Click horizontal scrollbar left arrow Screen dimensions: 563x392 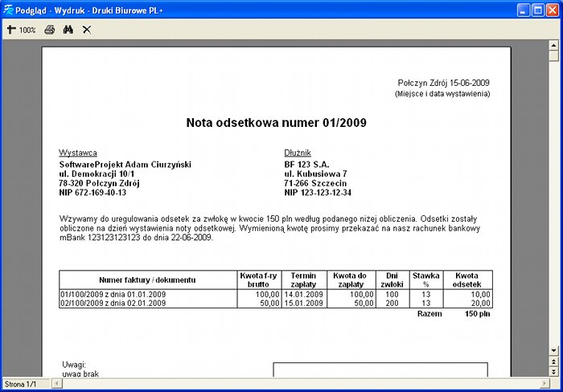click(x=57, y=384)
